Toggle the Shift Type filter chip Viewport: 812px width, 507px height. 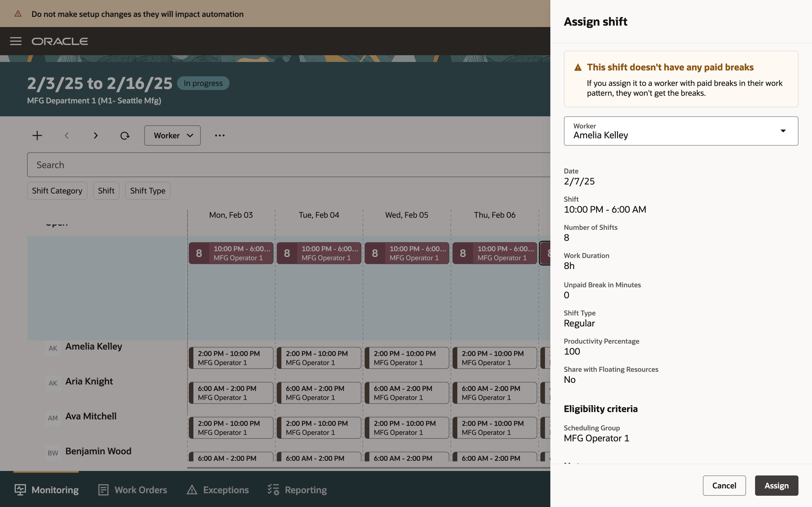[x=148, y=191]
